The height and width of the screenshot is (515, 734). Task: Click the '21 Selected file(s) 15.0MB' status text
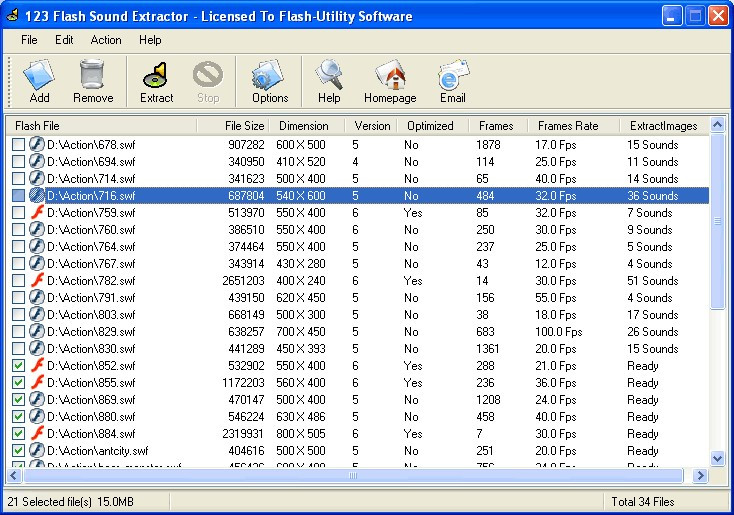[70, 502]
